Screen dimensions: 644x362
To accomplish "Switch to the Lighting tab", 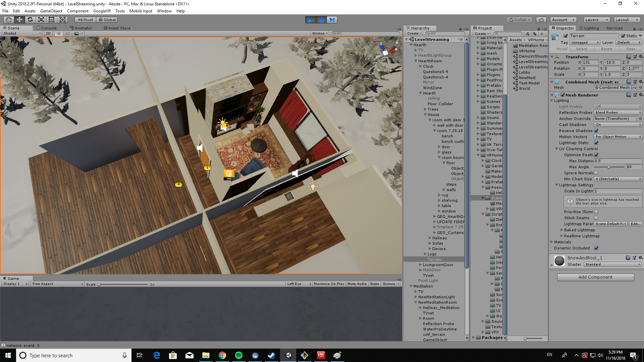I will (589, 28).
